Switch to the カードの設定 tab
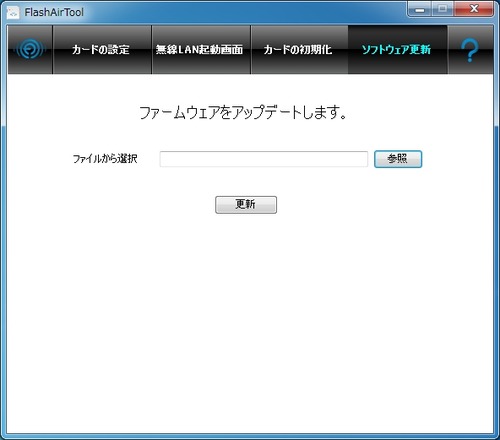 pos(101,50)
